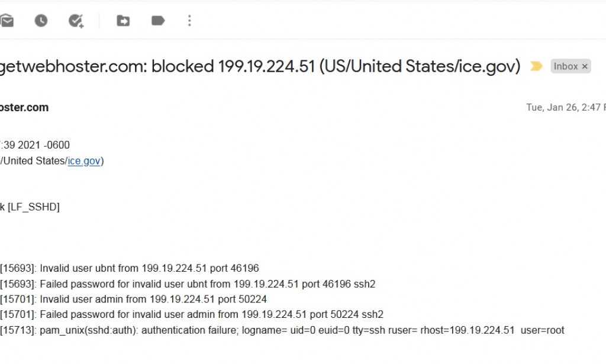
Task: Remove the Inbox label with its x
Action: click(x=585, y=66)
